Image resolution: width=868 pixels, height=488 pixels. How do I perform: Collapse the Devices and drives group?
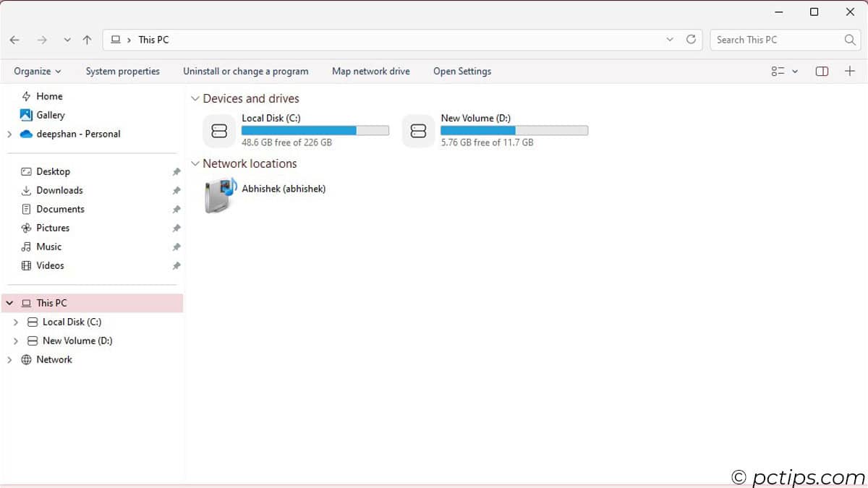coord(195,98)
